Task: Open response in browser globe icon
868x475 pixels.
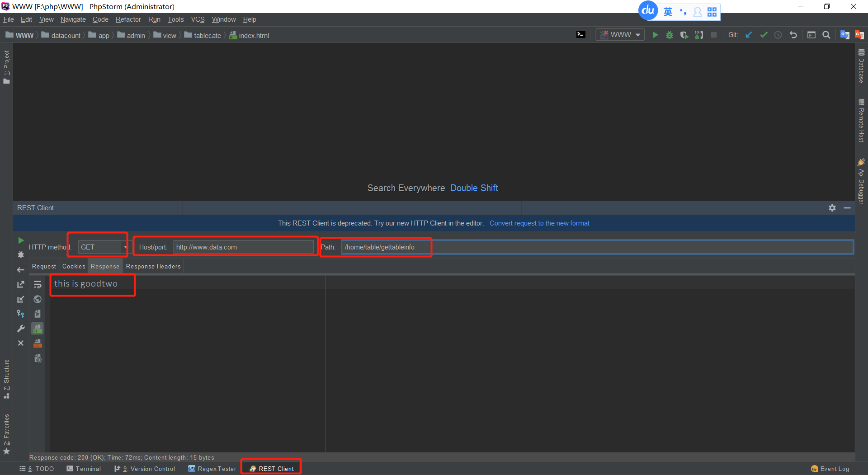Action: 38,299
